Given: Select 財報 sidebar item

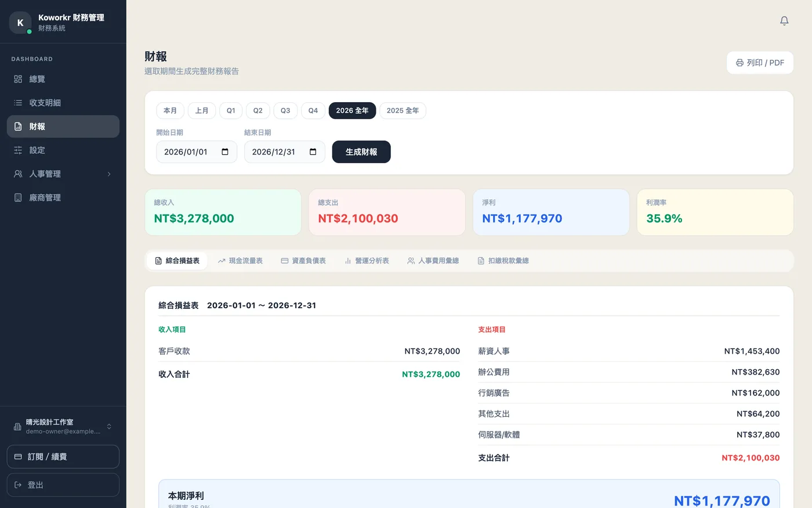Looking at the screenshot, I should click(63, 127).
